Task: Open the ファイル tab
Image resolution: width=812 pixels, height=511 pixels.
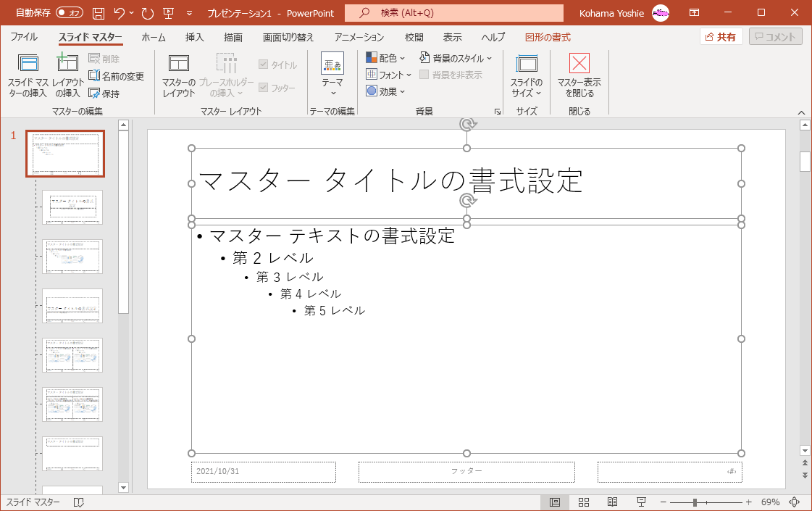Action: (24, 37)
